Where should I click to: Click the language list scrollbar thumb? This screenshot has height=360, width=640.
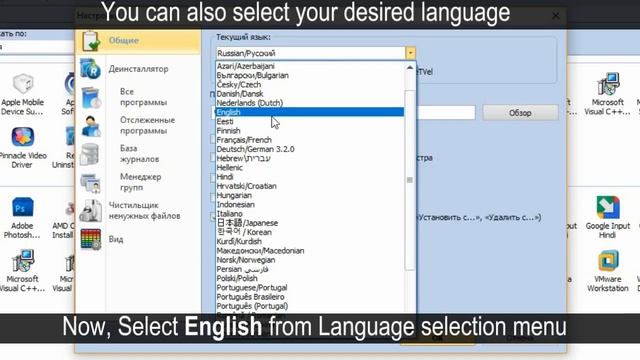(410, 180)
